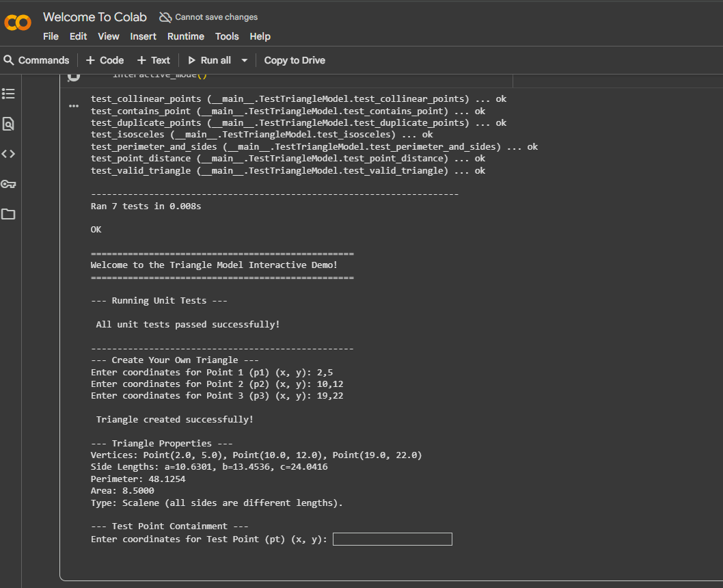Click the Run all button
The height and width of the screenshot is (588, 723).
coord(210,60)
